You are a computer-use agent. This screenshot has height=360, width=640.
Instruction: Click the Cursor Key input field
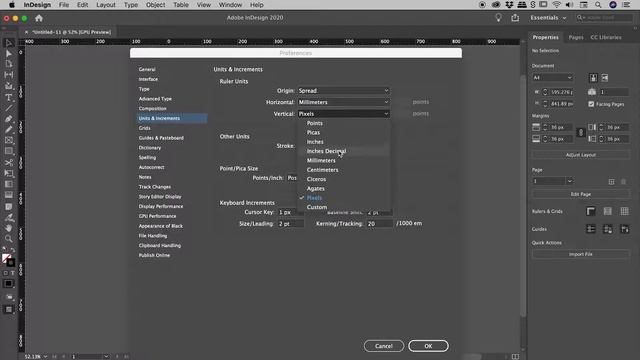click(291, 212)
